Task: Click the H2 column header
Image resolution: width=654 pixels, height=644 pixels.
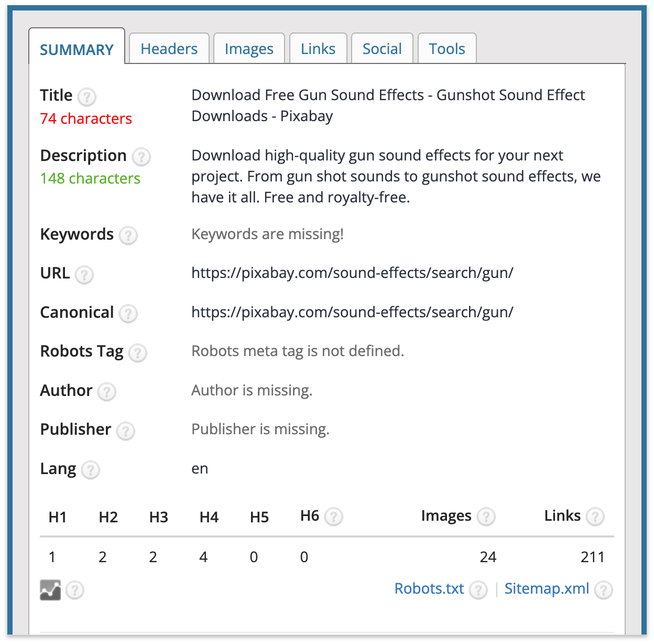Action: pyautogui.click(x=108, y=517)
